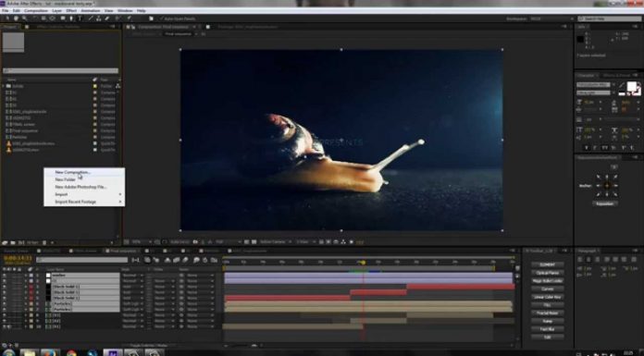644x356 pixels.
Task: Select the Type tool
Action: tap(80, 18)
